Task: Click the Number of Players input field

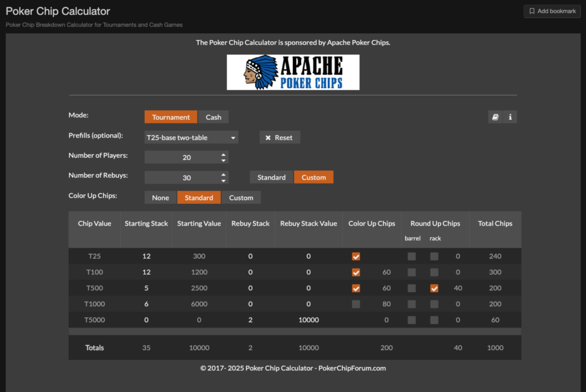Action: click(x=182, y=157)
